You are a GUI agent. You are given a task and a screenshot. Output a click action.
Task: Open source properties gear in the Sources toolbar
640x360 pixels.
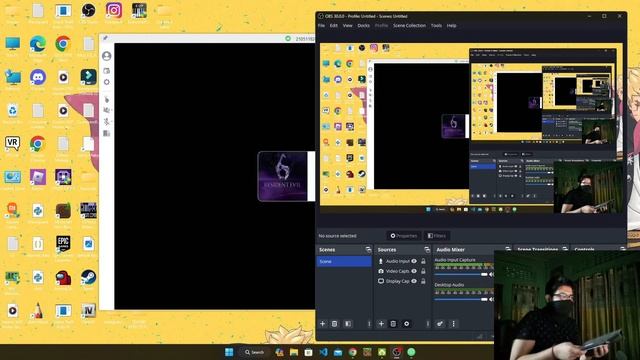tap(407, 324)
